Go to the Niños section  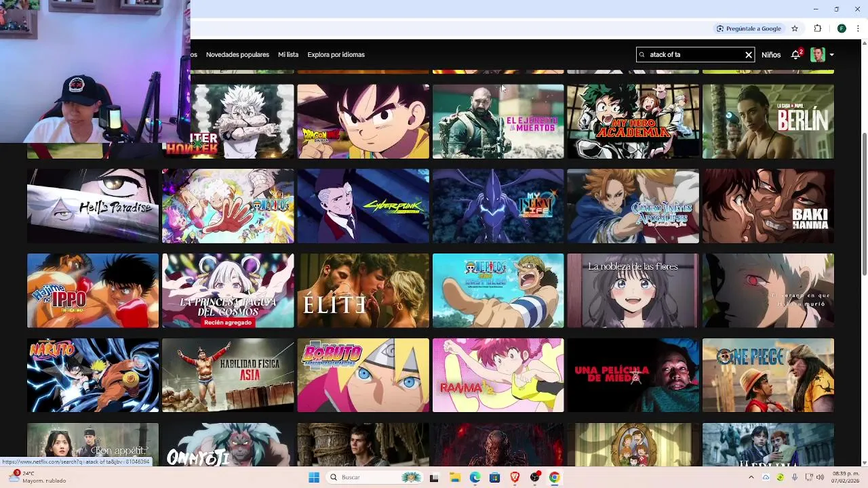point(771,55)
